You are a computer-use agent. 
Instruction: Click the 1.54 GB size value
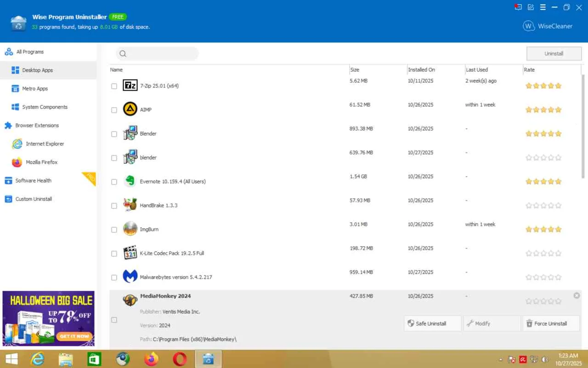[x=359, y=177]
